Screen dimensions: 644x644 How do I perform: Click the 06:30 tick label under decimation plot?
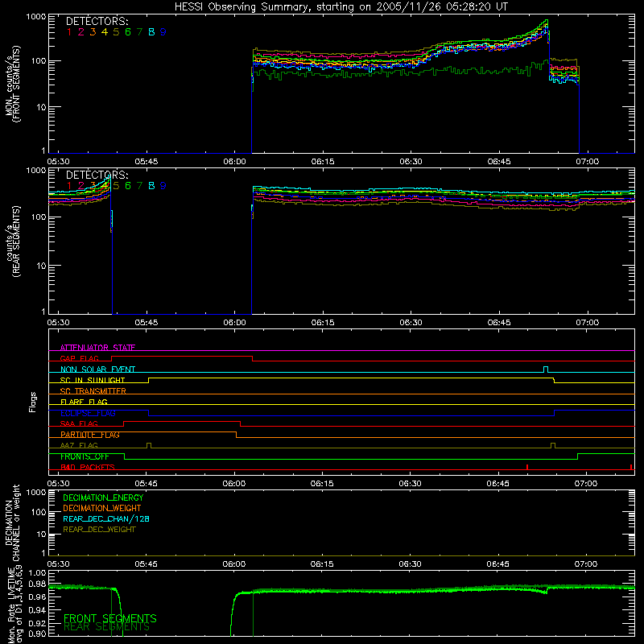tap(411, 564)
